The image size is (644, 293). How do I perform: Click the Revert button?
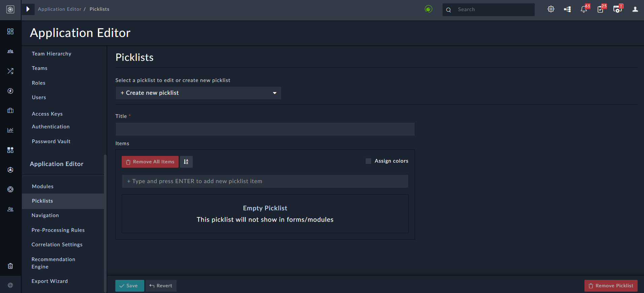click(161, 286)
